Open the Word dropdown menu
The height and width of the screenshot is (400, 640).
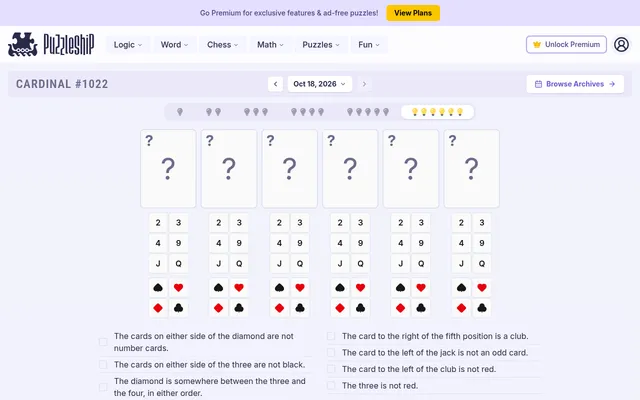pyautogui.click(x=174, y=44)
